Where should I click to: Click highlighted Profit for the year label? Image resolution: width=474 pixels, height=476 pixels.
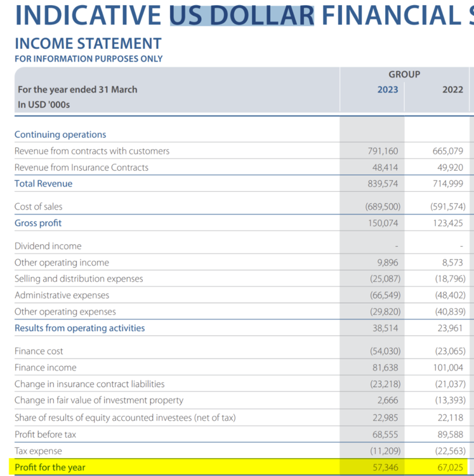[x=50, y=467]
